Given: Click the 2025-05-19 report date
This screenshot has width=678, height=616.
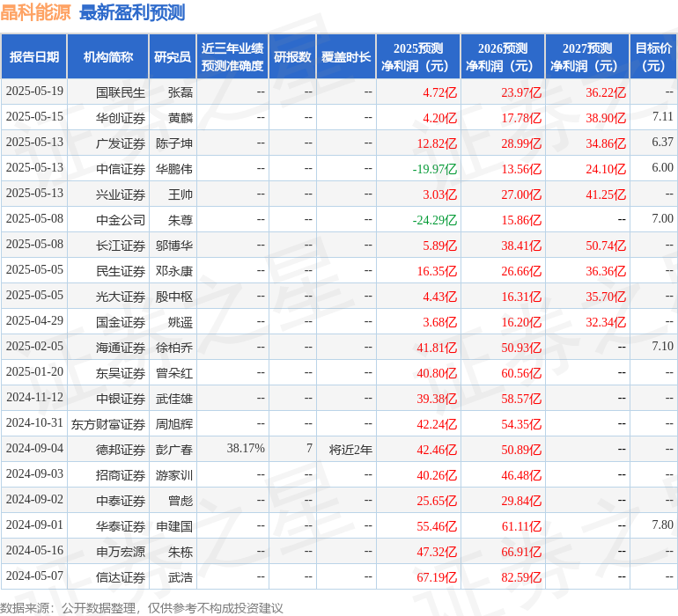Looking at the screenshot, I should coord(34,92).
